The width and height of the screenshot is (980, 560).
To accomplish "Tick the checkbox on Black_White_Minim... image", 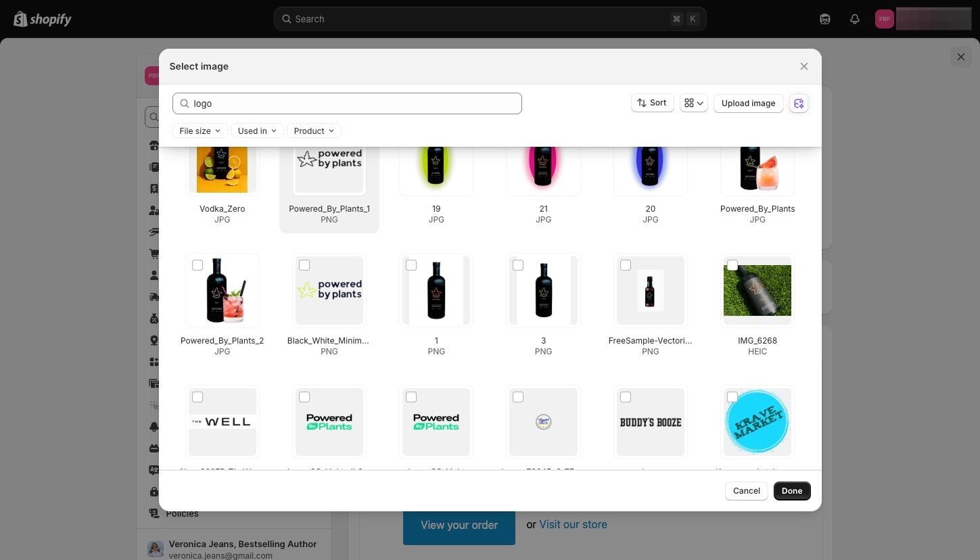I will (304, 265).
